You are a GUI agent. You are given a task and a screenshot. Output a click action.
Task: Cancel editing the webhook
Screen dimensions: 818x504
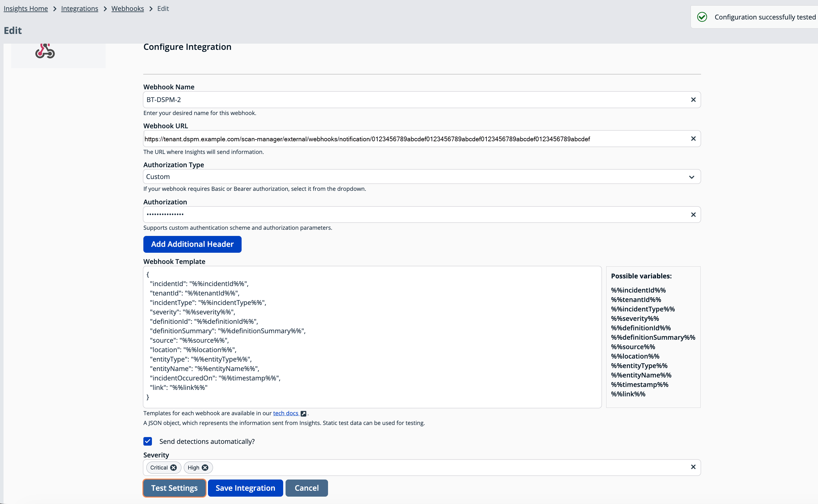pyautogui.click(x=307, y=488)
